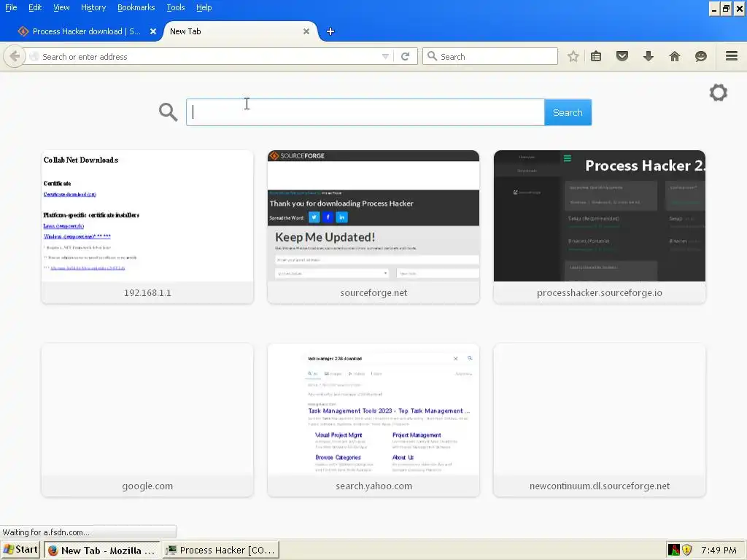Open the hamburger menu button
This screenshot has height=560, width=747.
tap(732, 56)
